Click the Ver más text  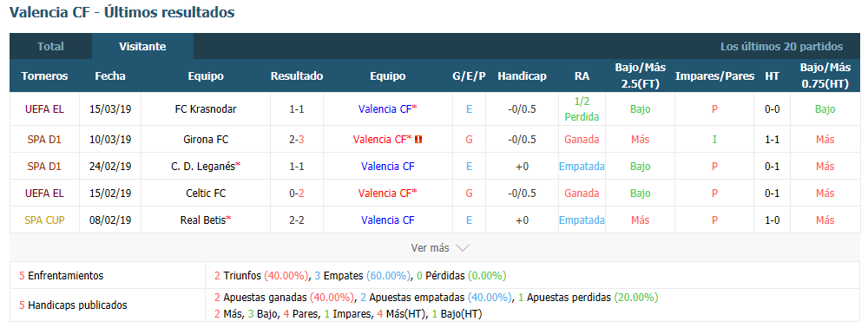click(x=430, y=248)
